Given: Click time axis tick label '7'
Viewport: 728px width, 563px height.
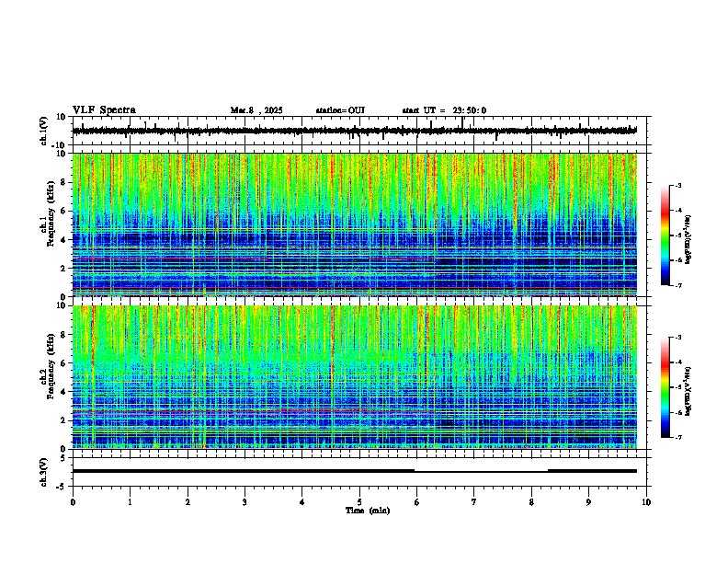Looking at the screenshot, I should click(x=474, y=502).
